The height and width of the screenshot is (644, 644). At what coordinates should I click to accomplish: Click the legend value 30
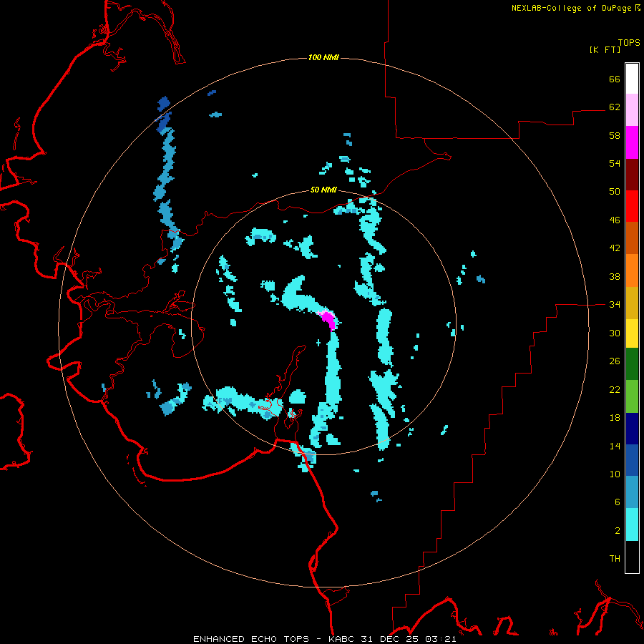tap(615, 333)
